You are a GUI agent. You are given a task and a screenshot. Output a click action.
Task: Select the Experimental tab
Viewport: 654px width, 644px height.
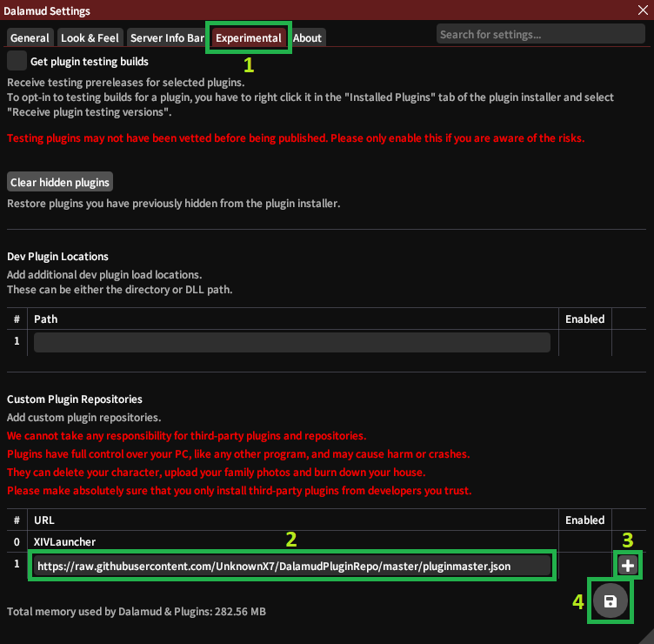pos(248,37)
